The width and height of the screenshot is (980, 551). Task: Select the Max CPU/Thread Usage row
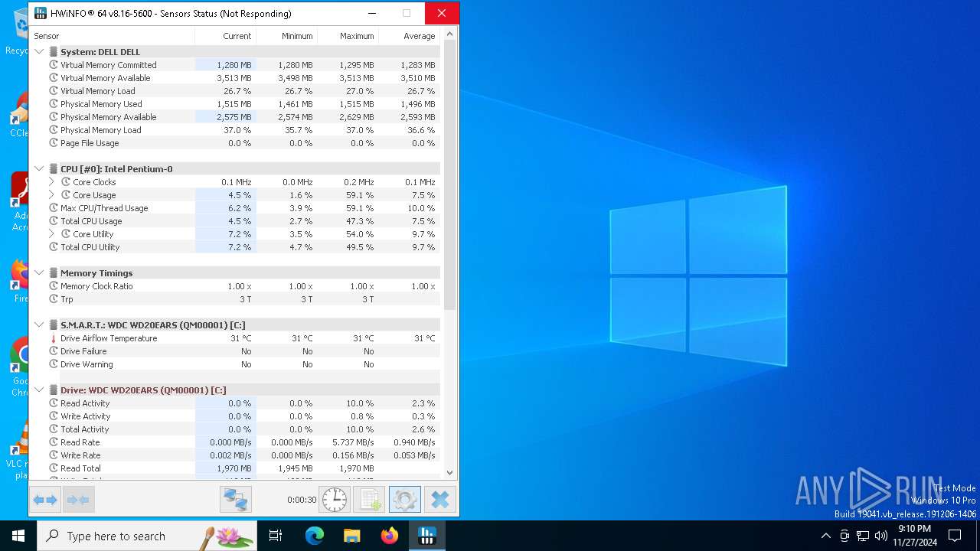tap(235, 208)
